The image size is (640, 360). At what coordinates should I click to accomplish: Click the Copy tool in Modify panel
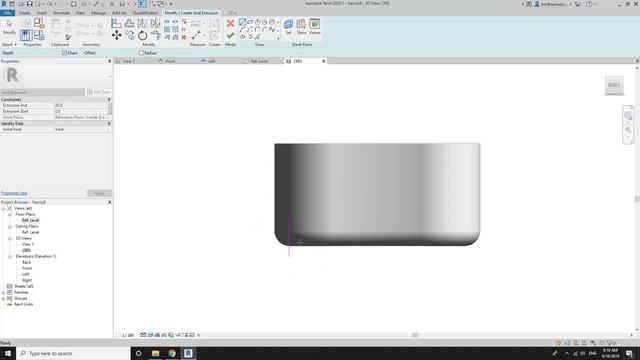(129, 36)
